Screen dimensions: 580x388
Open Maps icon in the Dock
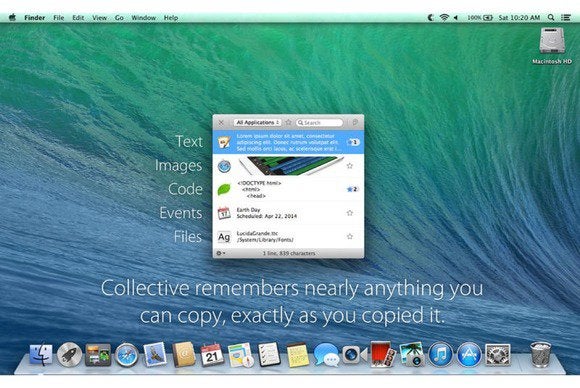[241, 355]
